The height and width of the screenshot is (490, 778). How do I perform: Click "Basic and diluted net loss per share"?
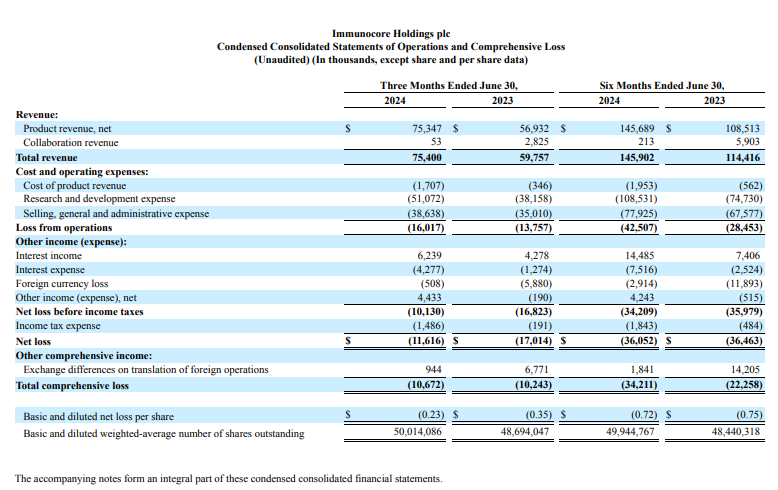(99, 417)
